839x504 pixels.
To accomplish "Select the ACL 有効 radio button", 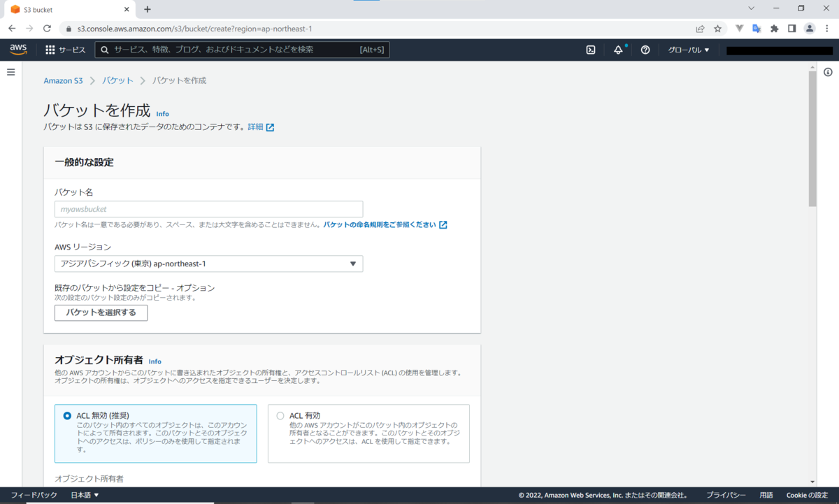I will coord(280,415).
